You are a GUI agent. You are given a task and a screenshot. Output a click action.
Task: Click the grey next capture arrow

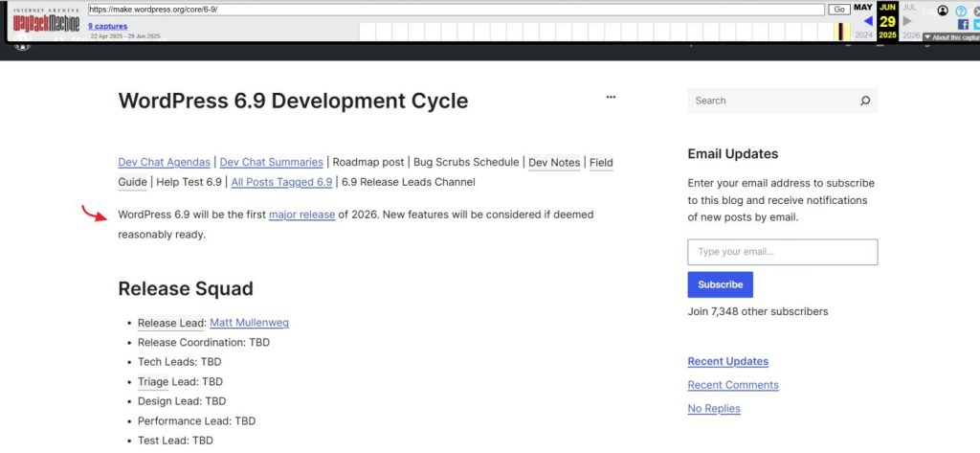pos(907,21)
